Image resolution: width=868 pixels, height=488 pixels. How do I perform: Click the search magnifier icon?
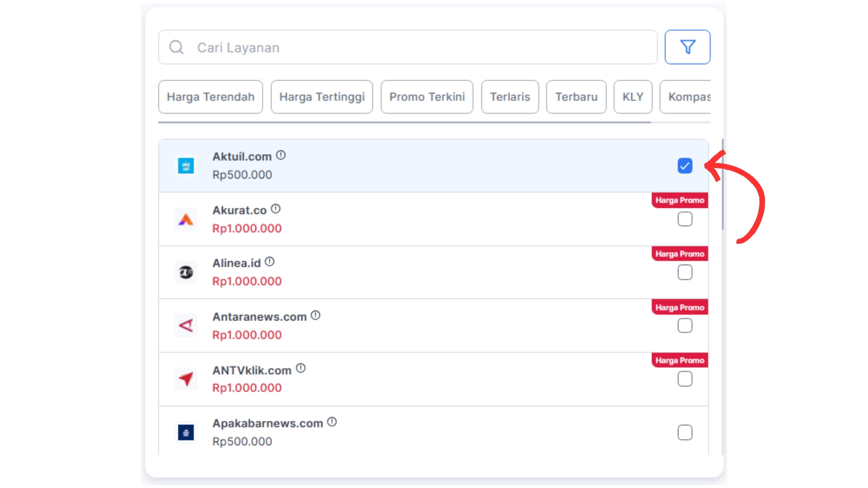[176, 47]
